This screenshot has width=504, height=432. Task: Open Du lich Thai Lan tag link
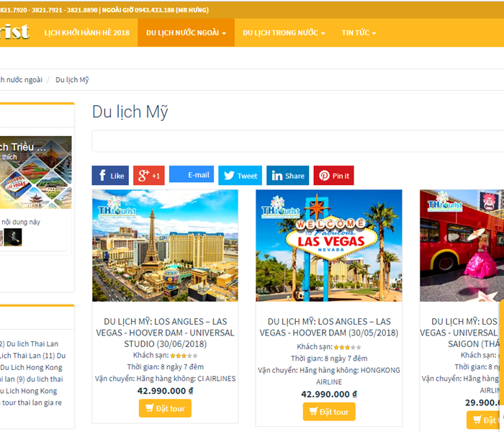coord(32,344)
